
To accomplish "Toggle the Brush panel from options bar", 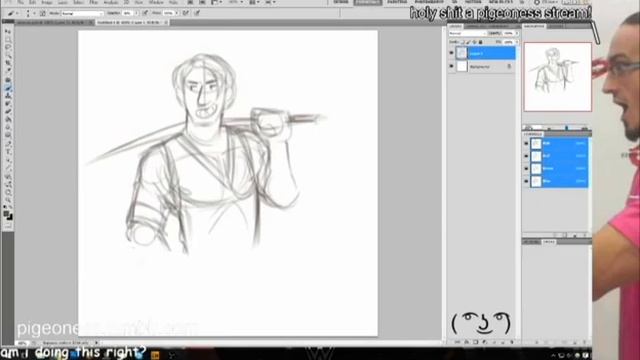I will click(42, 13).
